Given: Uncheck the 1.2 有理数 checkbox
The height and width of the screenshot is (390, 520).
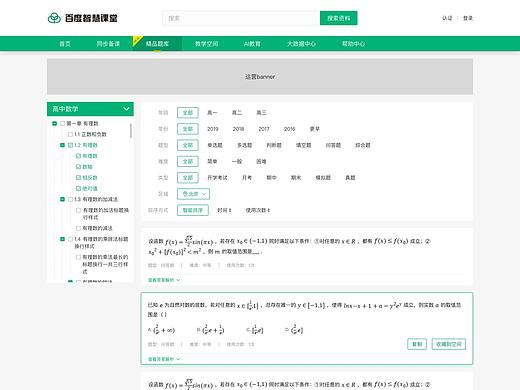Looking at the screenshot, I should (70, 145).
